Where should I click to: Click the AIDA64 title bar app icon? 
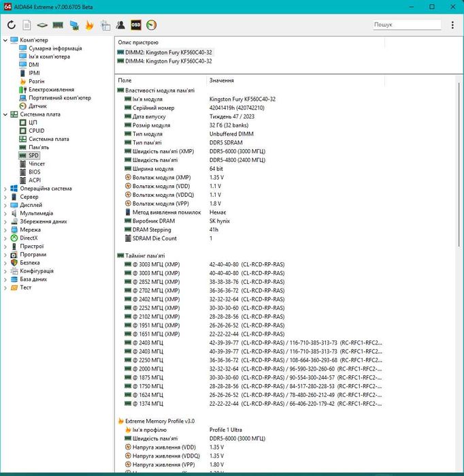click(7, 6)
